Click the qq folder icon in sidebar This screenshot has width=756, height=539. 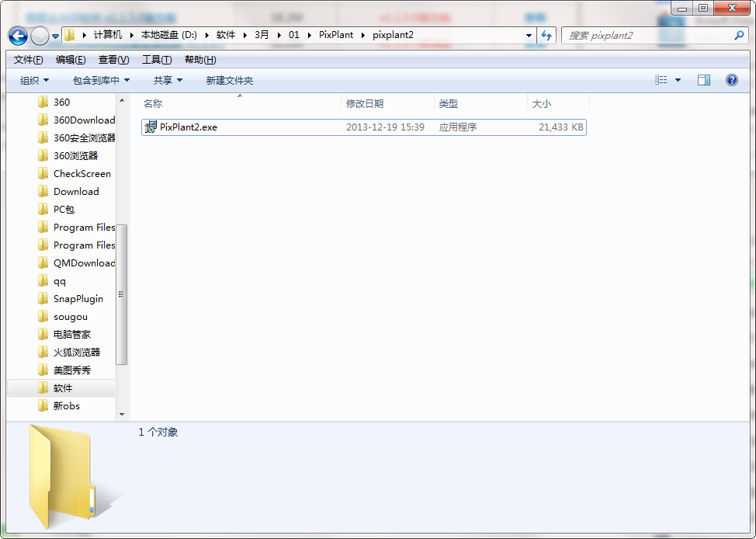(43, 280)
